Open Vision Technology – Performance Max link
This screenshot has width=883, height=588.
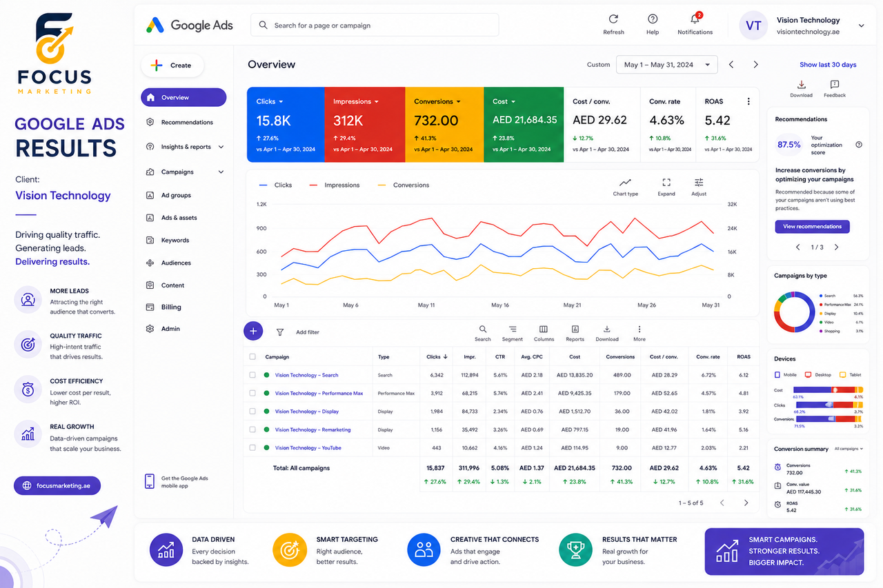click(x=319, y=394)
